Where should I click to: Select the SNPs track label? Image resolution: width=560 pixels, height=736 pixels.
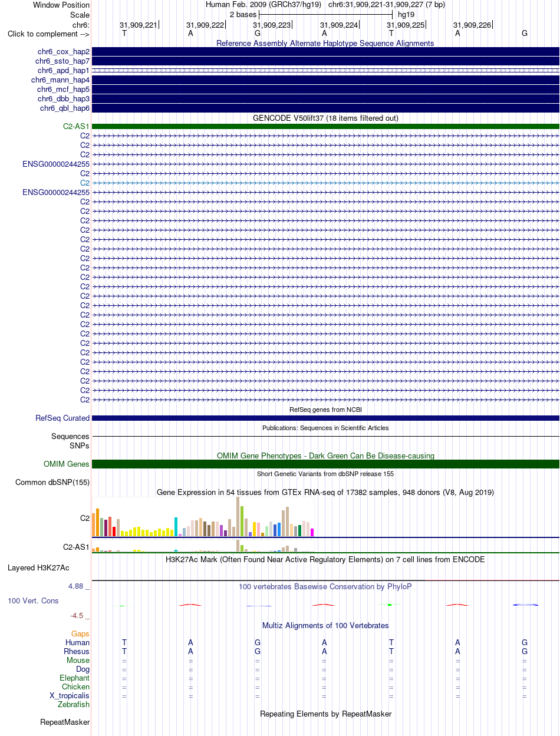coord(80,446)
